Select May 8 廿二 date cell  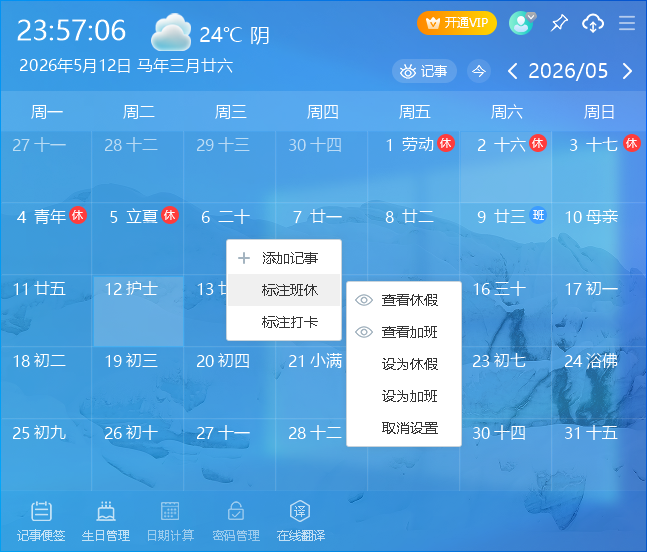[414, 238]
